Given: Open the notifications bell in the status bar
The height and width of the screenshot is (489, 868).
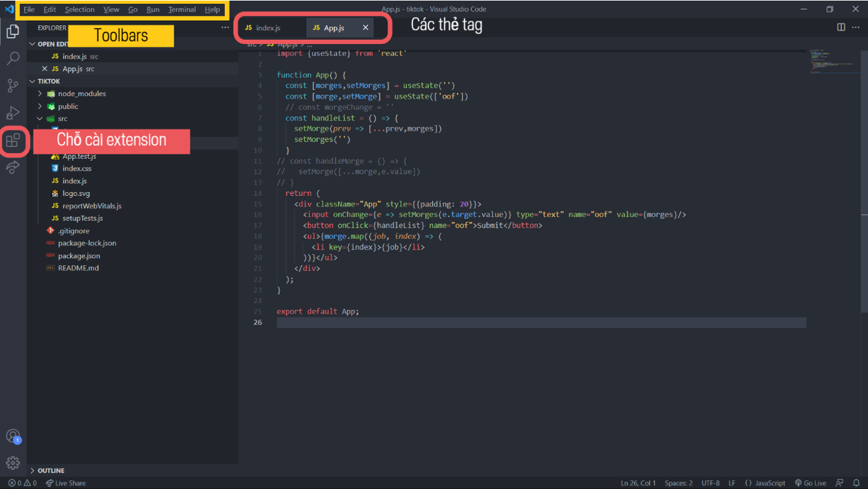Looking at the screenshot, I should pos(856,483).
